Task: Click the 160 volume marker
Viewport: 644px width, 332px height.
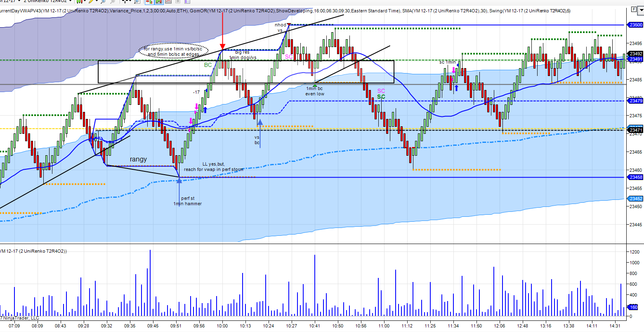Action: [x=633, y=307]
